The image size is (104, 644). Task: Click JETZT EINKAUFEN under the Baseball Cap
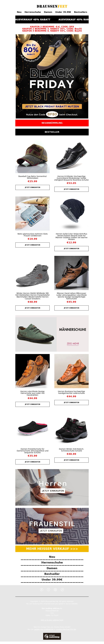point(32,187)
